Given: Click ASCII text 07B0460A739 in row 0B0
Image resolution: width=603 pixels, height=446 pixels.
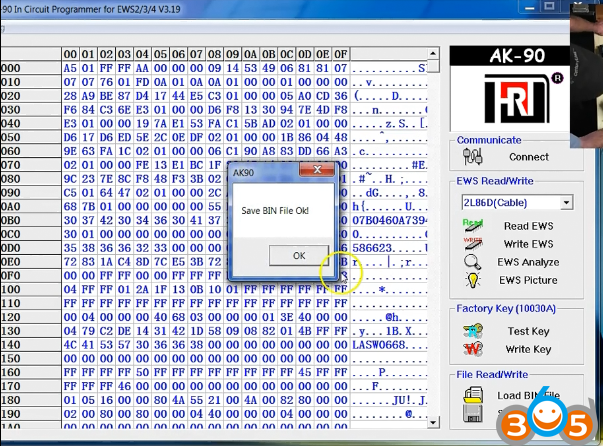Looking at the screenshot, I should point(389,220).
